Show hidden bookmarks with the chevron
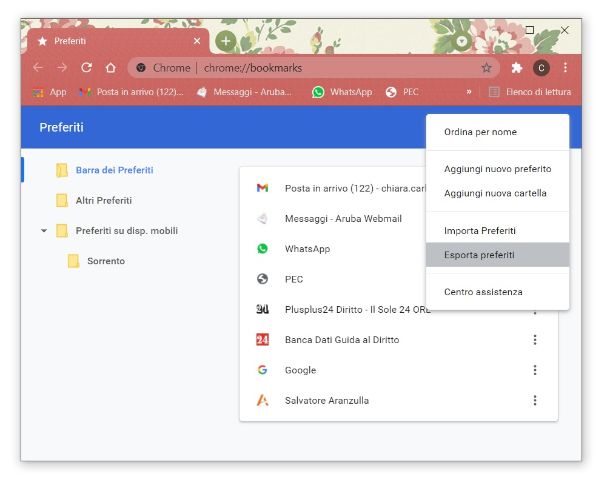Image resolution: width=610 pixels, height=491 pixels. click(469, 92)
